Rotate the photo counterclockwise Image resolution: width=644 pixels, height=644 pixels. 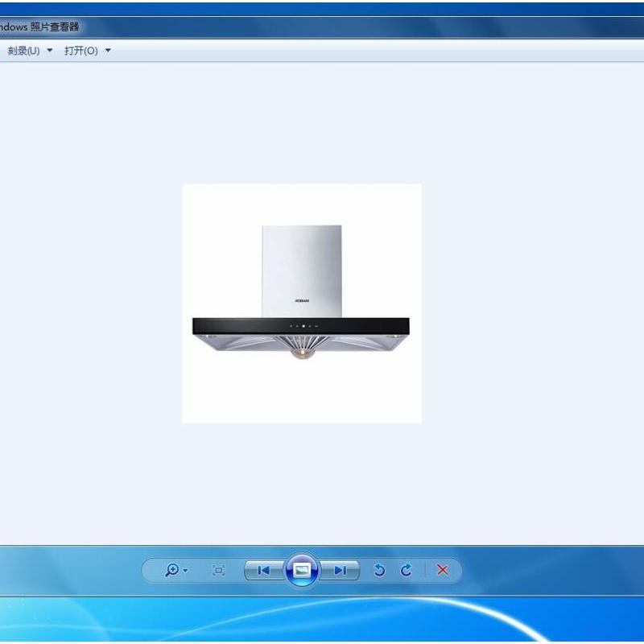click(379, 570)
